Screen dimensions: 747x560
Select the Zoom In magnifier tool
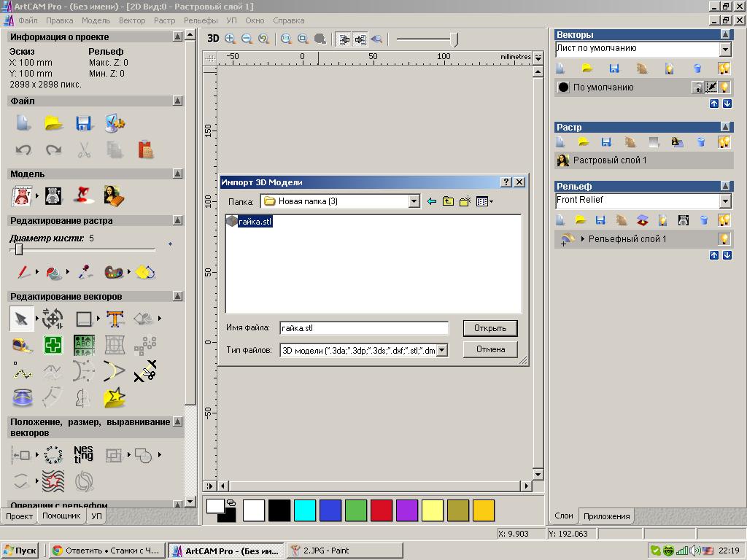pos(230,39)
